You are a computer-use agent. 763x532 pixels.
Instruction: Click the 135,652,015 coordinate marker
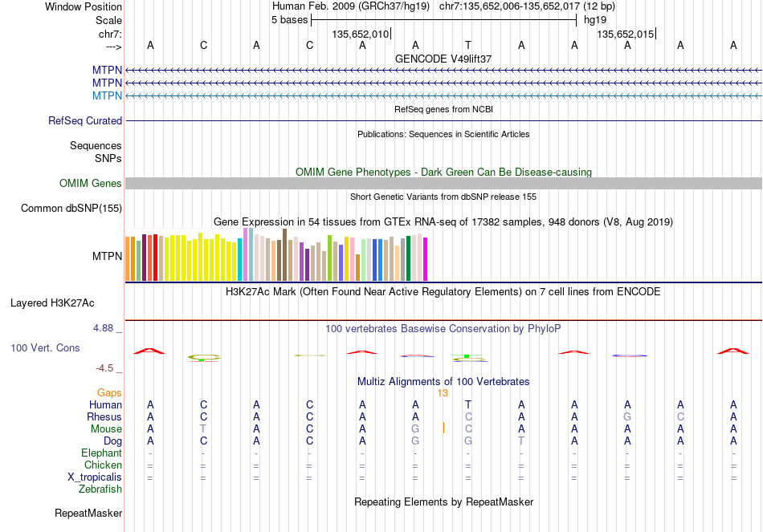click(x=626, y=34)
